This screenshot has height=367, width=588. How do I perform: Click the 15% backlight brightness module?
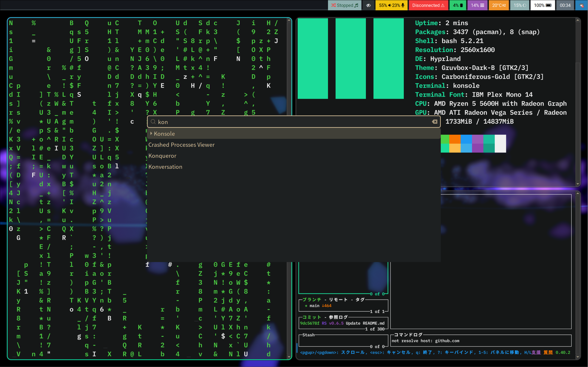tap(520, 5)
